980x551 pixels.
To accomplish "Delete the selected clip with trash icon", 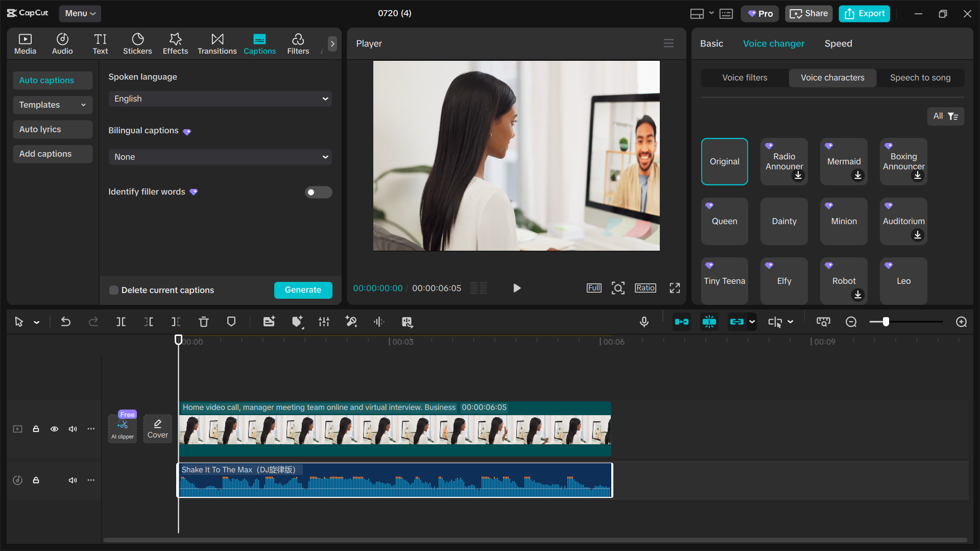I will pos(204,322).
